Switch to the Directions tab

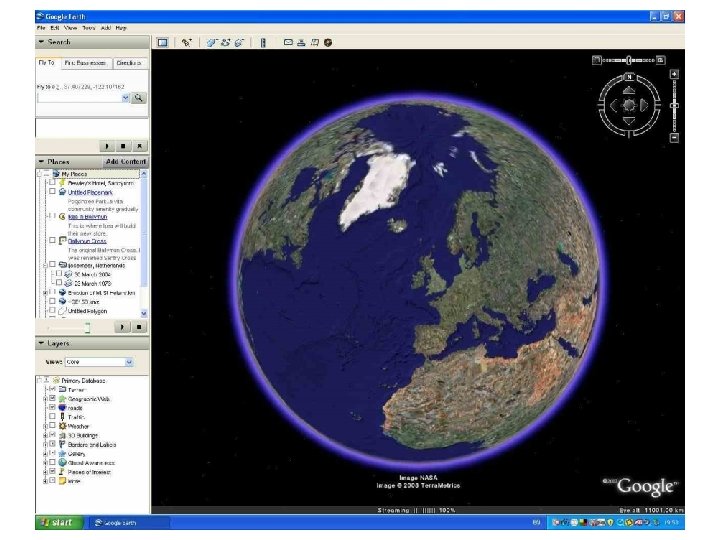pos(129,63)
